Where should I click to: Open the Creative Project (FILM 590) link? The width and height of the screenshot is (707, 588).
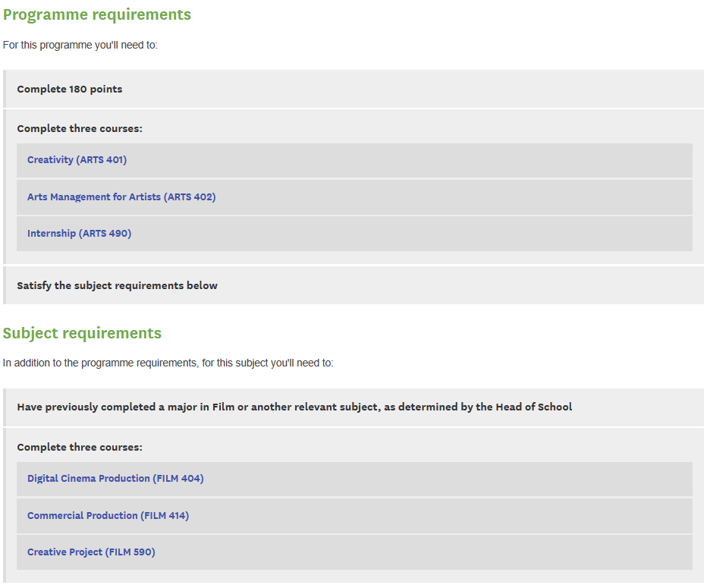pyautogui.click(x=91, y=552)
